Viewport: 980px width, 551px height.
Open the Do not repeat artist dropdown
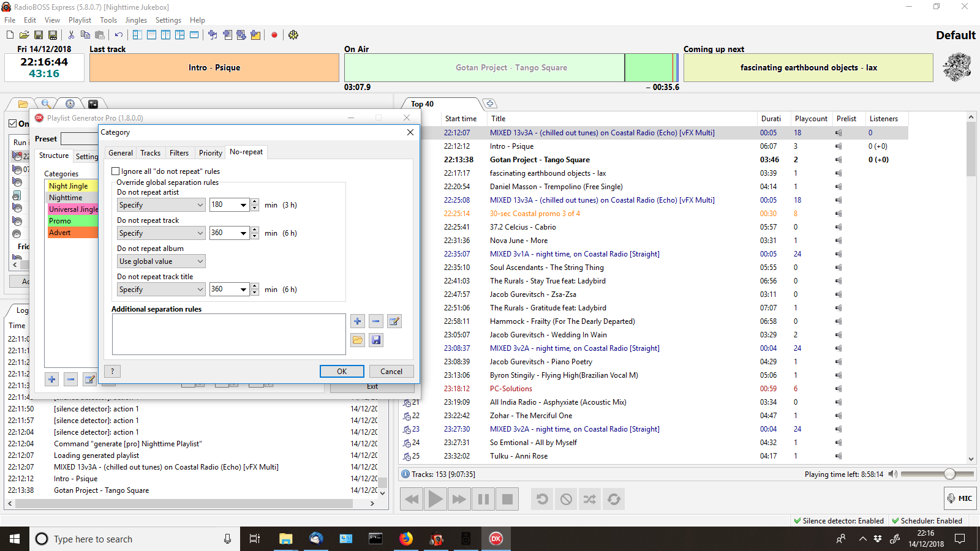(161, 205)
